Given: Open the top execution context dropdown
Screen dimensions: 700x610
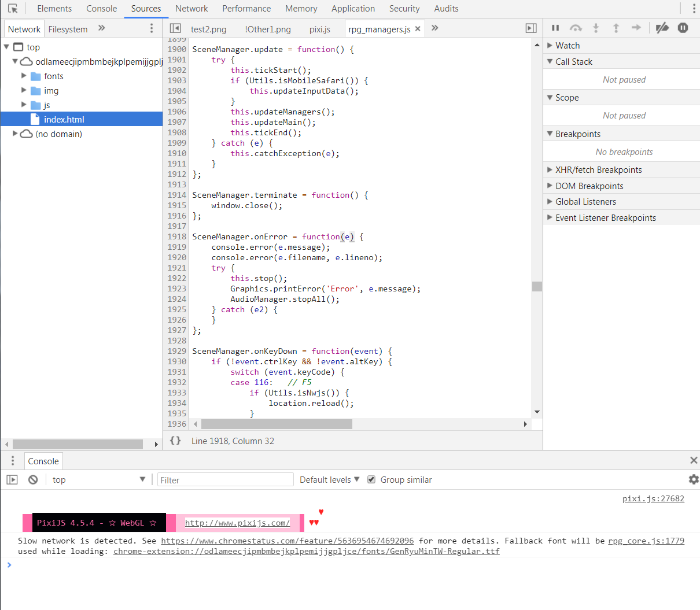Looking at the screenshot, I should (x=99, y=480).
